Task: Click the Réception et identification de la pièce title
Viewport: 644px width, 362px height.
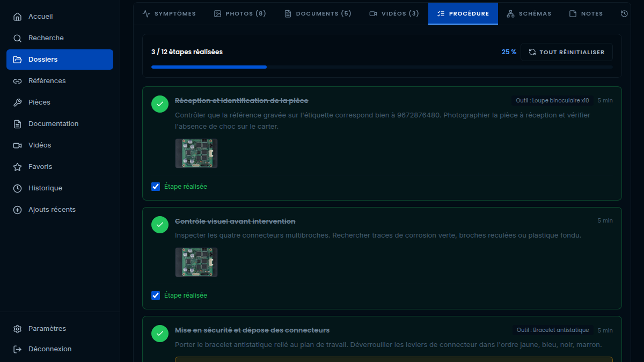Action: [241, 101]
